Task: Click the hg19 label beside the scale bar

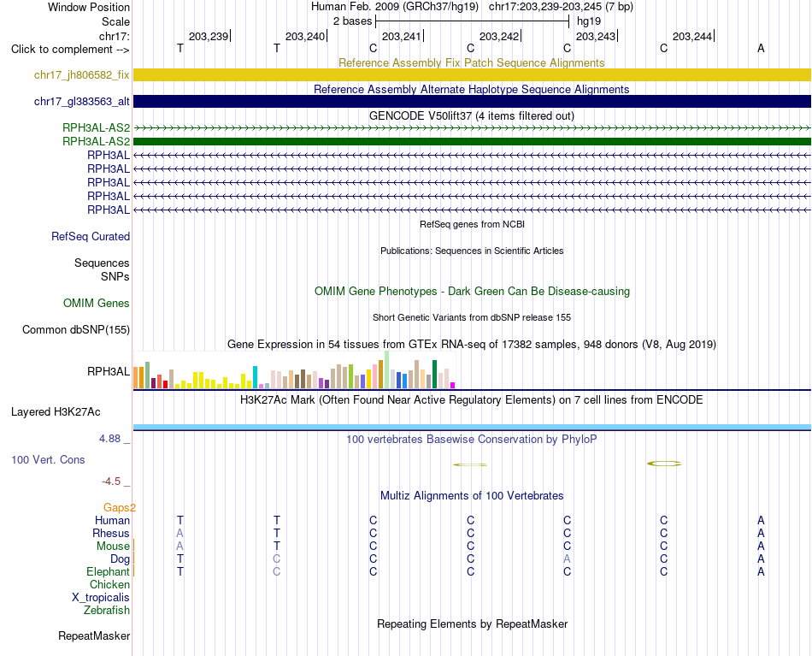Action: click(589, 21)
